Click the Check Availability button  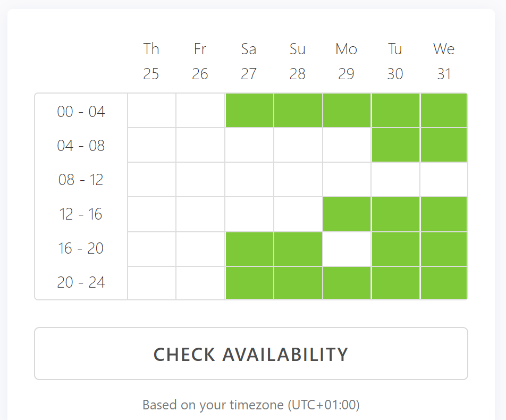[251, 354]
